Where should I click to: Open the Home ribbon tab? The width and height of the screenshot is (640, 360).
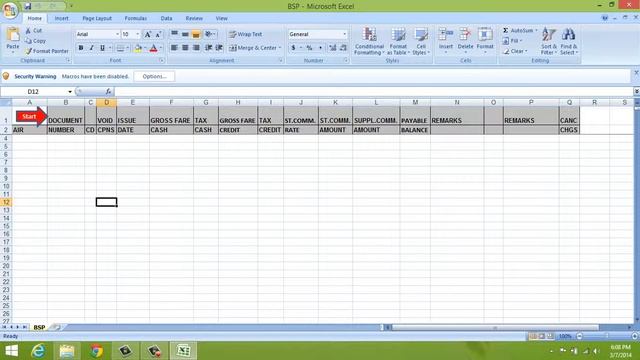tap(35, 18)
